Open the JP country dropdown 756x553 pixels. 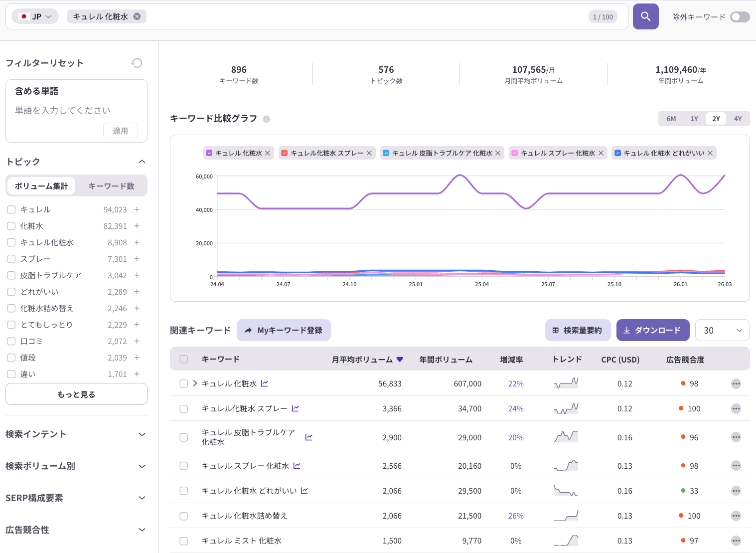[x=35, y=16]
